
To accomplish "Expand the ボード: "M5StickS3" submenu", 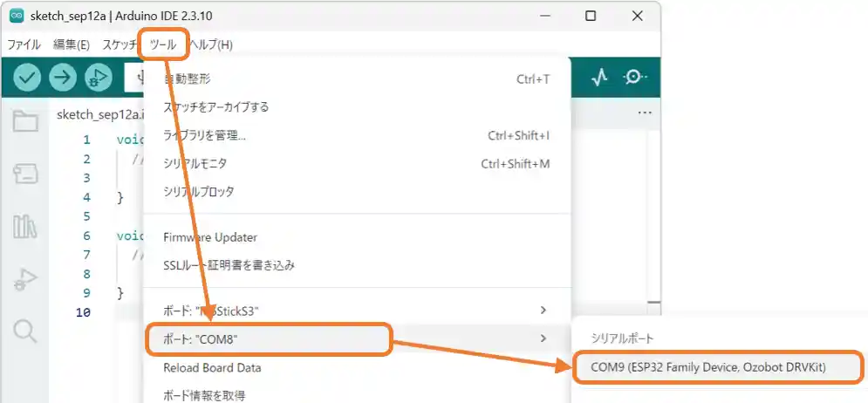I will [357, 311].
